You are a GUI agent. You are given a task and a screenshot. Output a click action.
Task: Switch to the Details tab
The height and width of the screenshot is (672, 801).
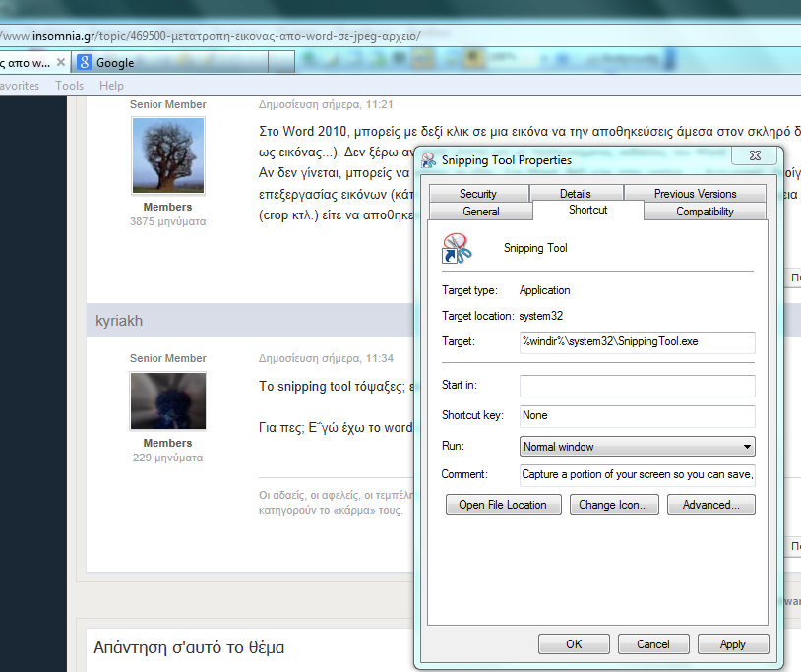pyautogui.click(x=576, y=194)
